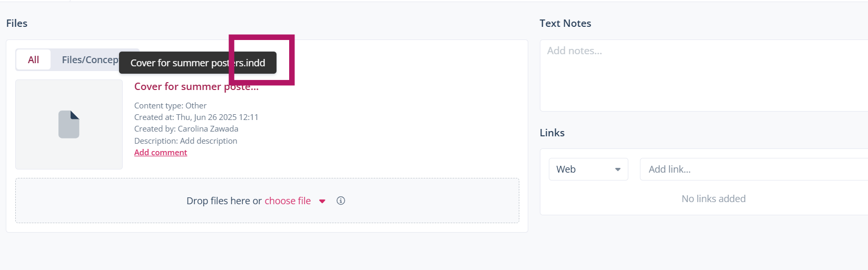Switch to the Files/Concept tab
The width and height of the screenshot is (868, 270).
point(90,60)
